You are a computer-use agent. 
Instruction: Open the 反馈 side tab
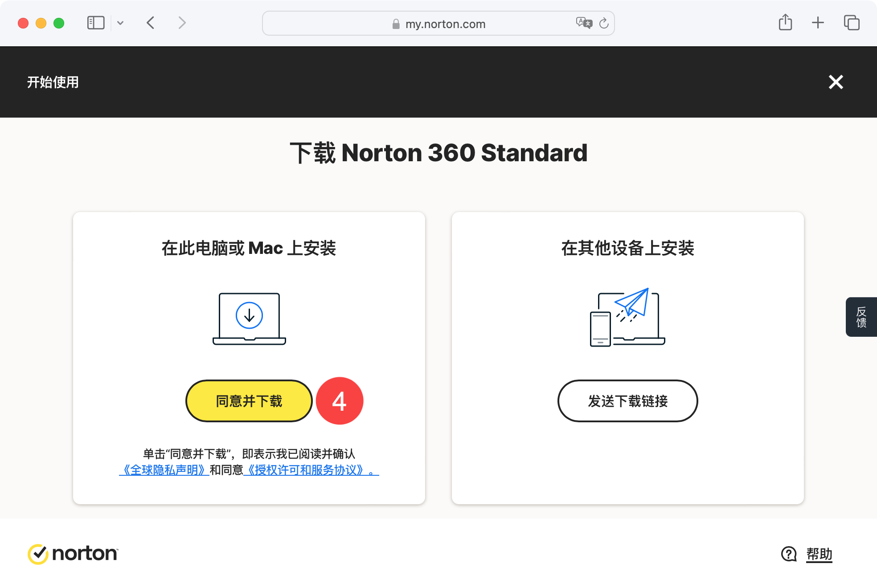point(861,317)
